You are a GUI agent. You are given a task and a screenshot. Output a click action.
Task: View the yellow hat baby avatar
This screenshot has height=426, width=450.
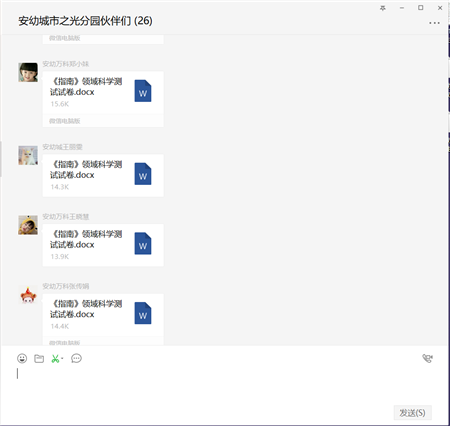[28, 225]
